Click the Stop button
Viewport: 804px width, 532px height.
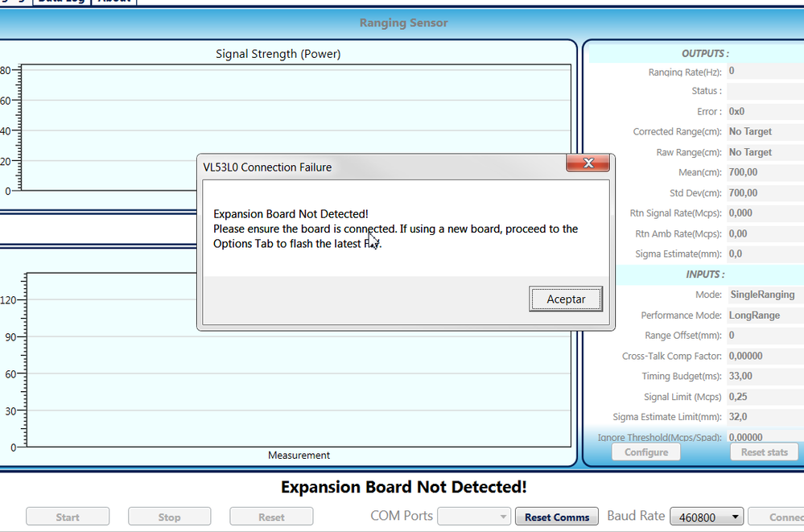[169, 518]
